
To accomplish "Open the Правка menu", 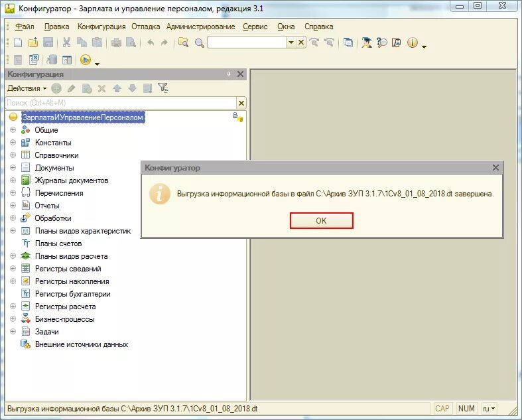I will (x=56, y=27).
